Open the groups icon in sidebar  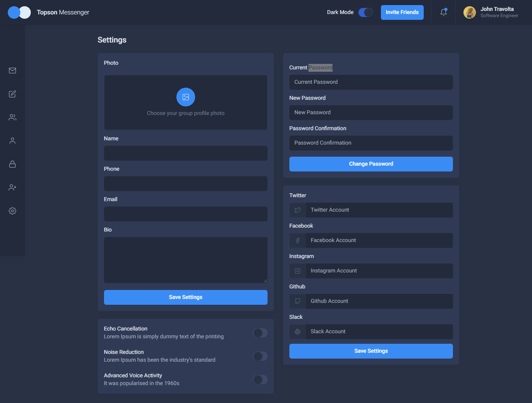click(x=12, y=117)
